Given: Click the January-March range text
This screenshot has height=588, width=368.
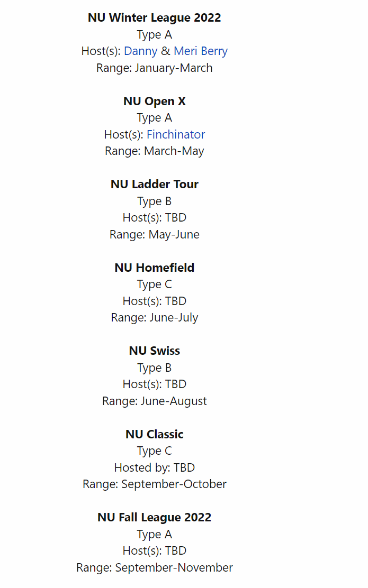Looking at the screenshot, I should pos(154,68).
